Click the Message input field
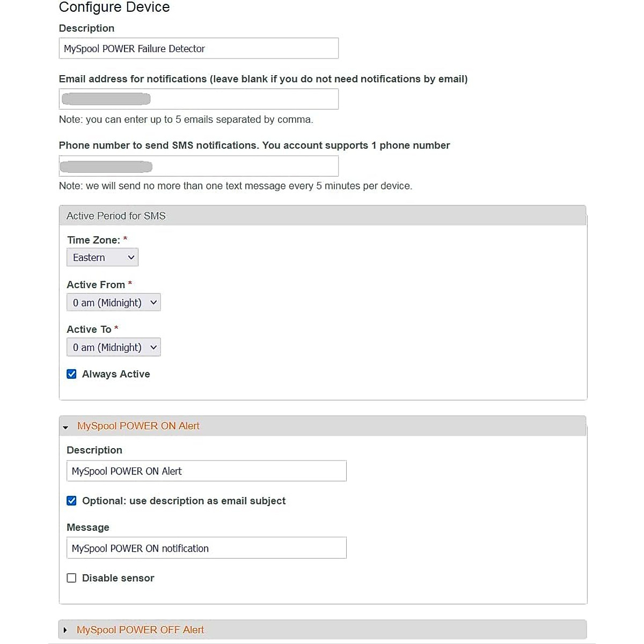The image size is (644, 644). pyautogui.click(x=207, y=548)
